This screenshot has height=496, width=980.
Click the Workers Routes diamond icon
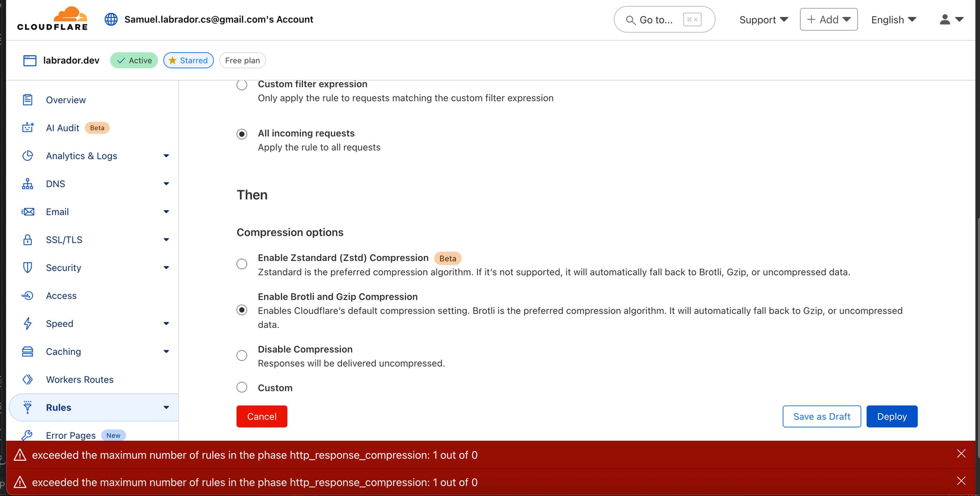pos(28,380)
